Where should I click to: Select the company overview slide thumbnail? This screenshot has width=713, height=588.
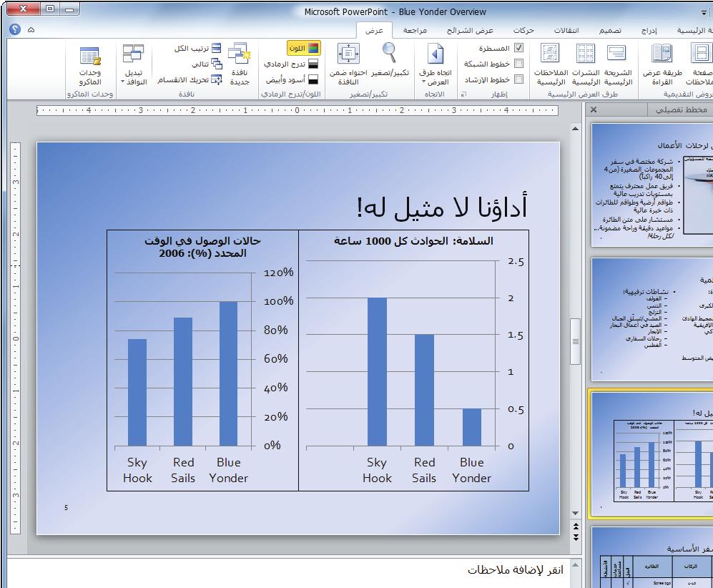click(651, 185)
